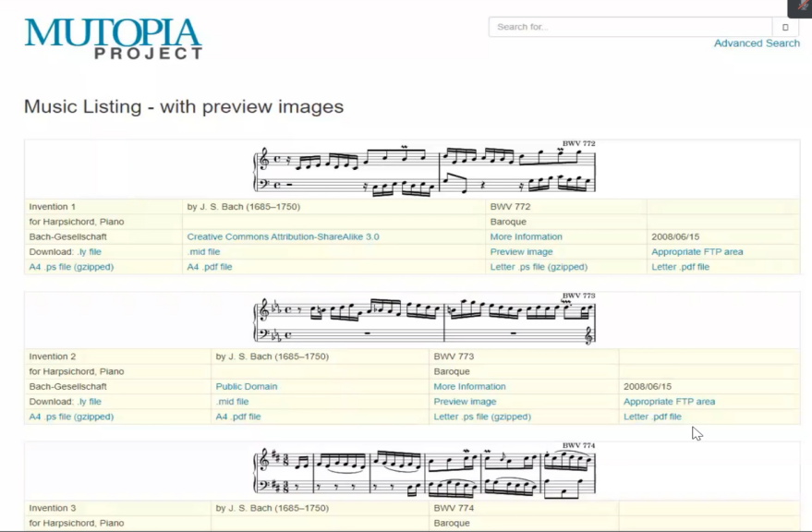This screenshot has width=812, height=532.
Task: Open Invention 1's Appropriate FTP area link
Action: (697, 252)
